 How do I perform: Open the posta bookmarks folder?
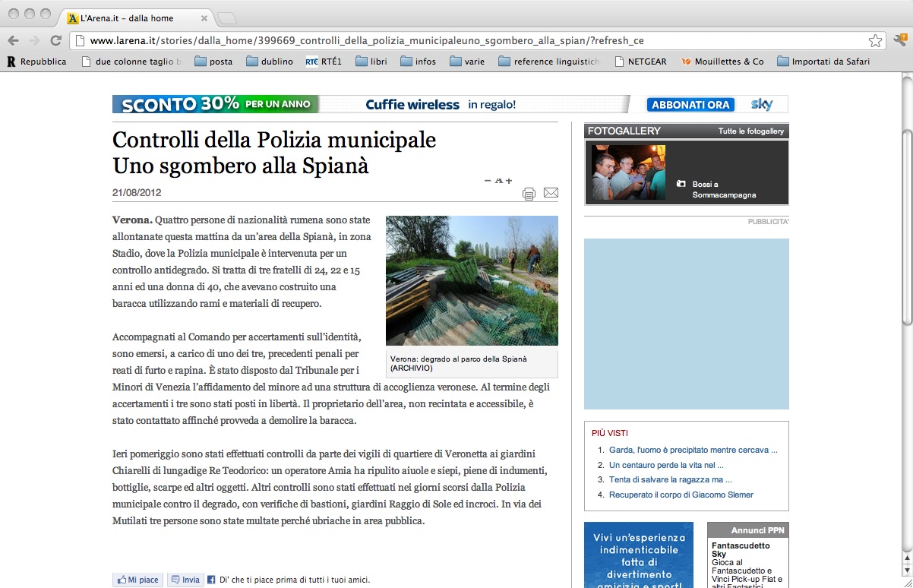[213, 62]
